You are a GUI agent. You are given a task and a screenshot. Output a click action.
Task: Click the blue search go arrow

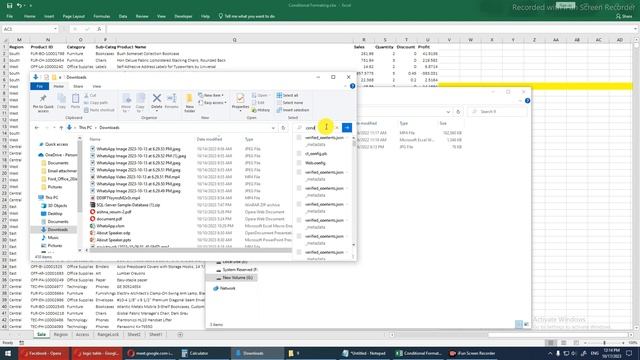coord(347,128)
